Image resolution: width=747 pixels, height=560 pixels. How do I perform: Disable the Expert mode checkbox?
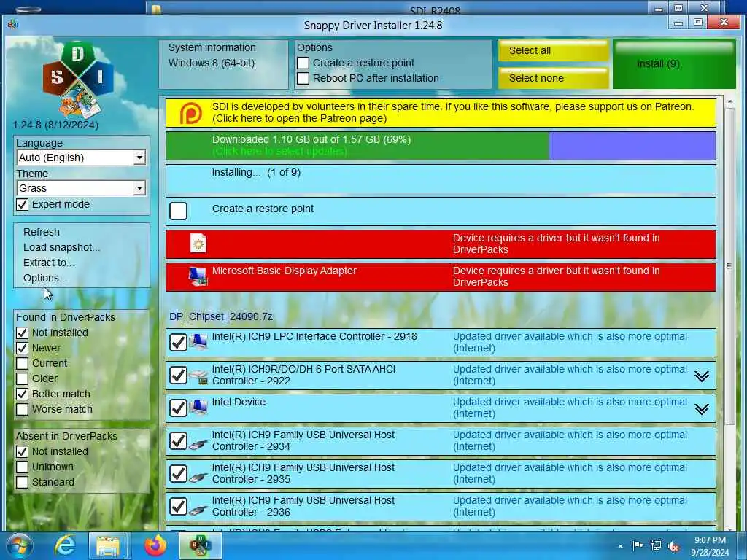pos(23,204)
